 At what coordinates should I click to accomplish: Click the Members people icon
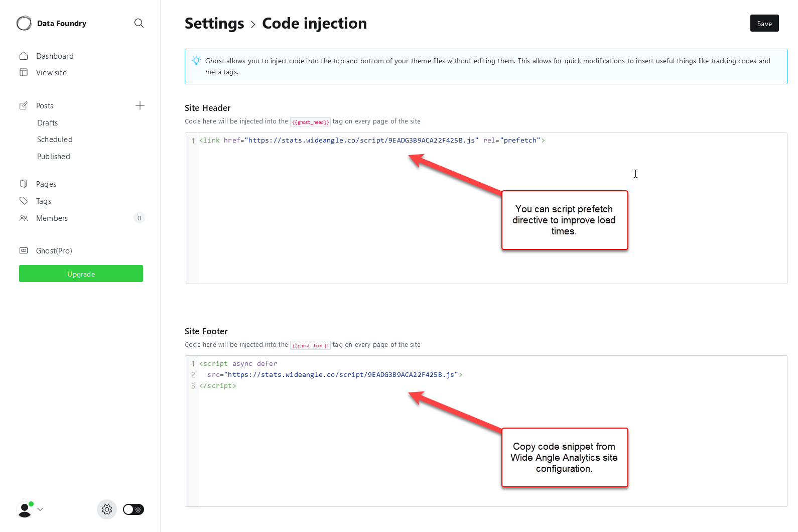[24, 218]
